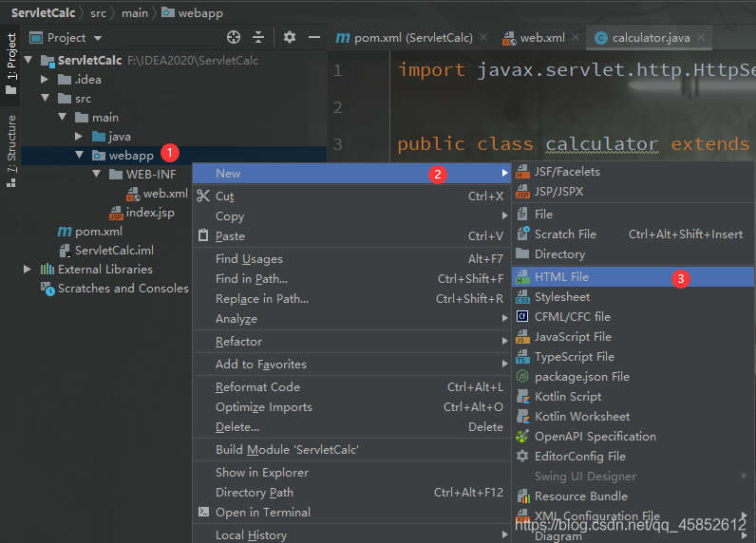756x543 pixels.
Task: Close the calculator.java tab
Action: [701, 37]
